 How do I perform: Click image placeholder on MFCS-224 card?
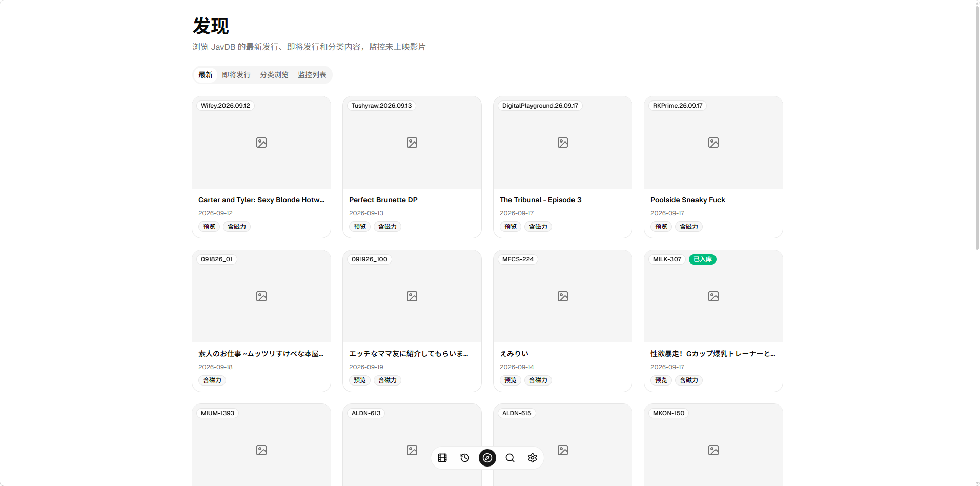[563, 296]
